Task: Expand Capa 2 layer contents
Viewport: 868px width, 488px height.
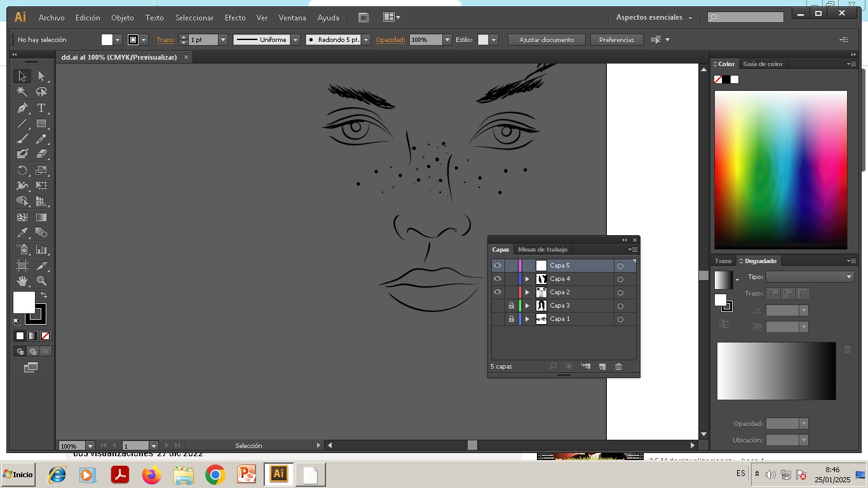Action: coord(527,292)
